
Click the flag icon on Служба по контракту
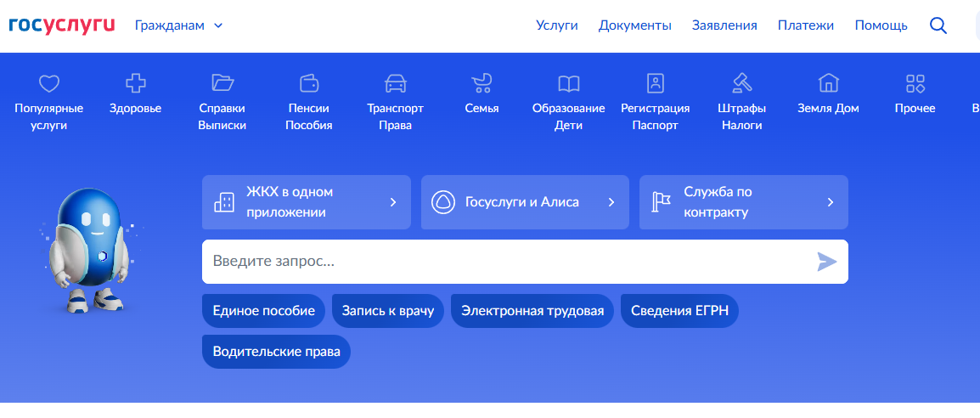point(662,202)
